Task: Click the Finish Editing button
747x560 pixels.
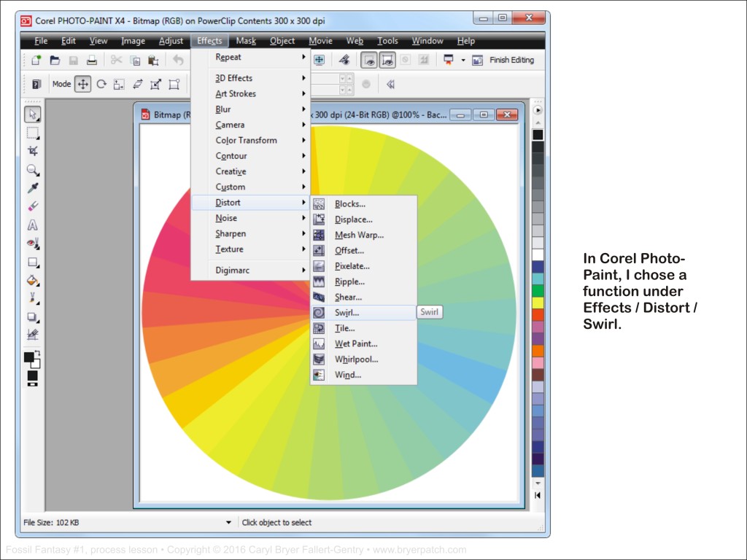Action: tap(511, 61)
